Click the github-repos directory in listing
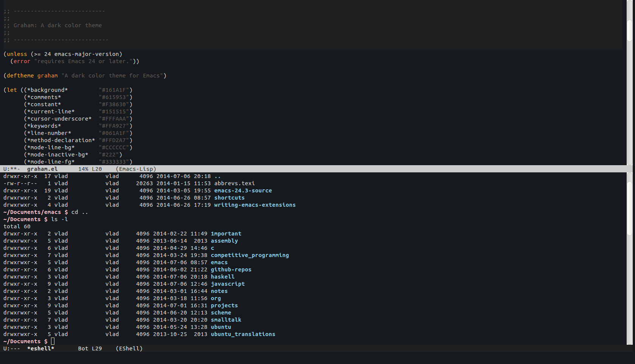The width and height of the screenshot is (635, 364). (231, 270)
